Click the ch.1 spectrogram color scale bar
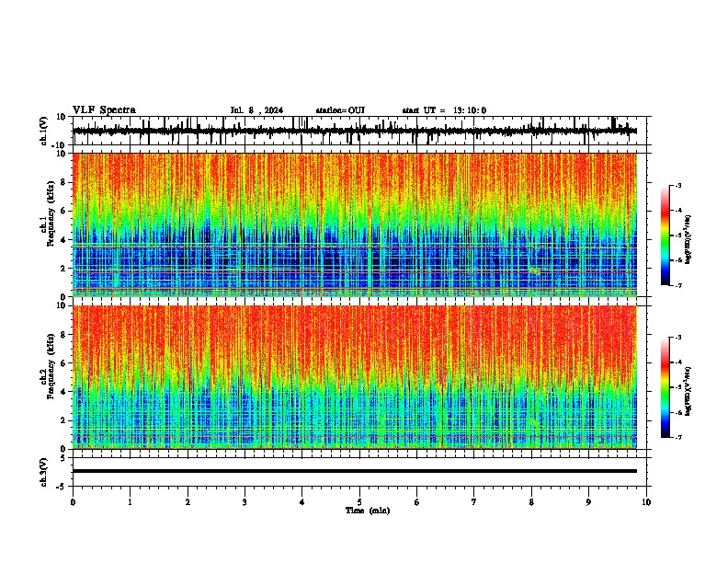This screenshot has width=728, height=563. (665, 235)
